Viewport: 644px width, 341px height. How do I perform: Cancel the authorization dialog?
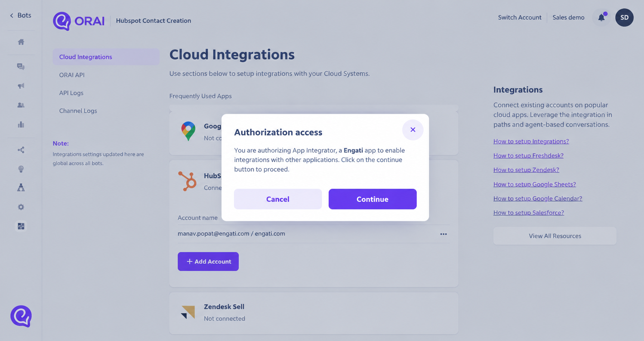tap(278, 199)
